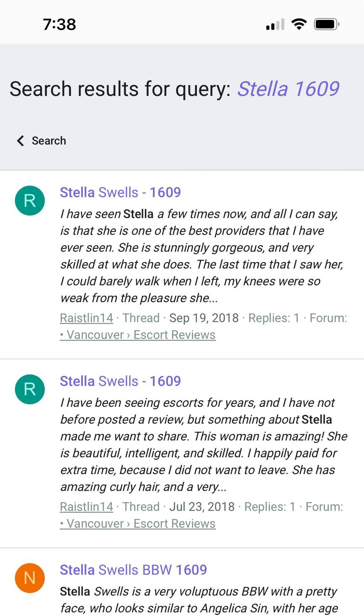Tap the orange N user avatar
Image resolution: width=364 pixels, height=615 pixels.
(x=30, y=578)
